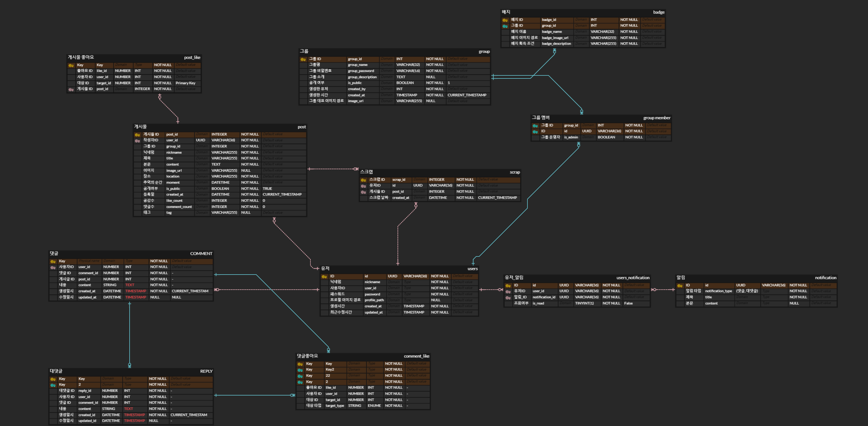
Task: Click the cyan key icon for group_id in badge table
Action: click(505, 26)
